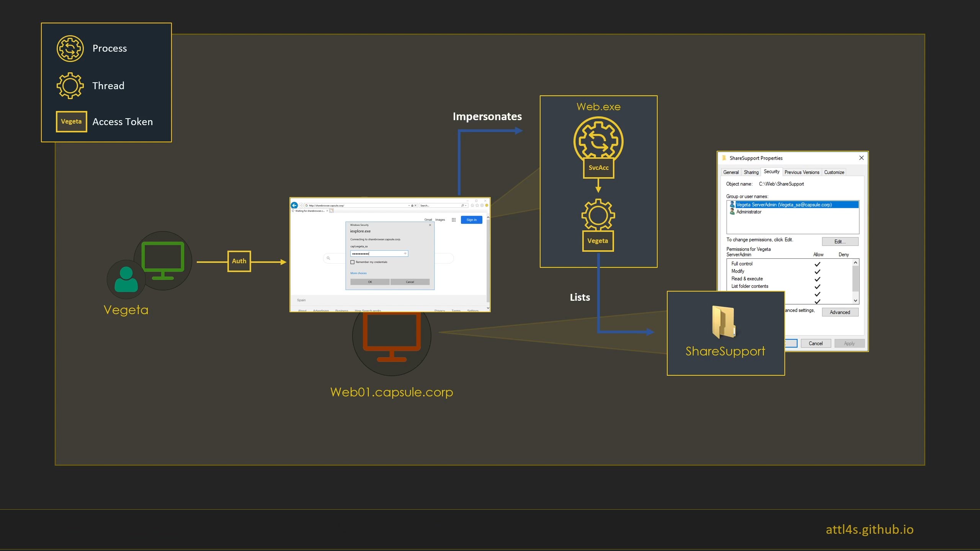
Task: Switch to the Sharing tab
Action: pos(751,172)
